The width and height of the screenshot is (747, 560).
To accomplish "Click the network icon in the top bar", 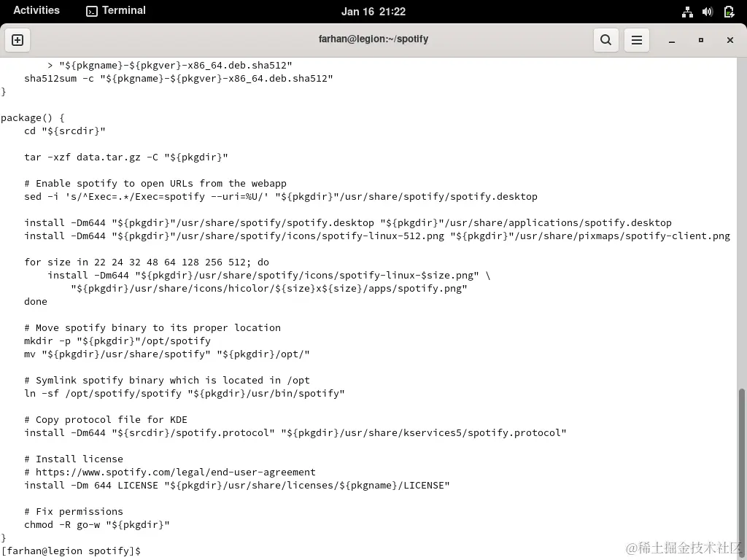I will pos(686,11).
